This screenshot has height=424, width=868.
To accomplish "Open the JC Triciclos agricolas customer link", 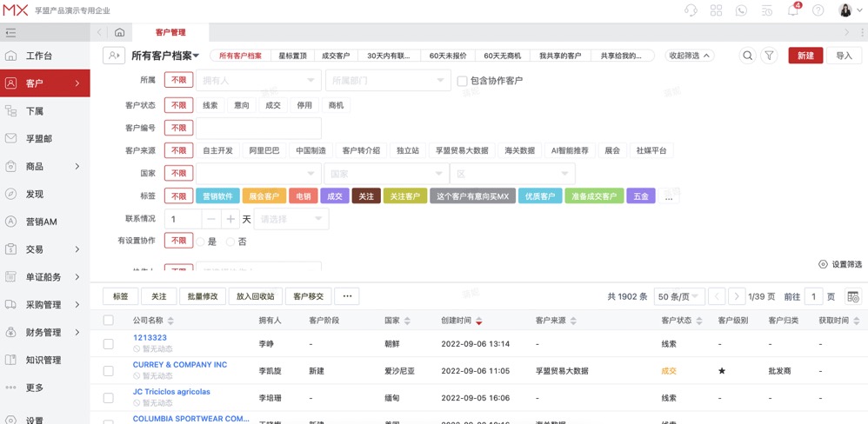I will (171, 392).
